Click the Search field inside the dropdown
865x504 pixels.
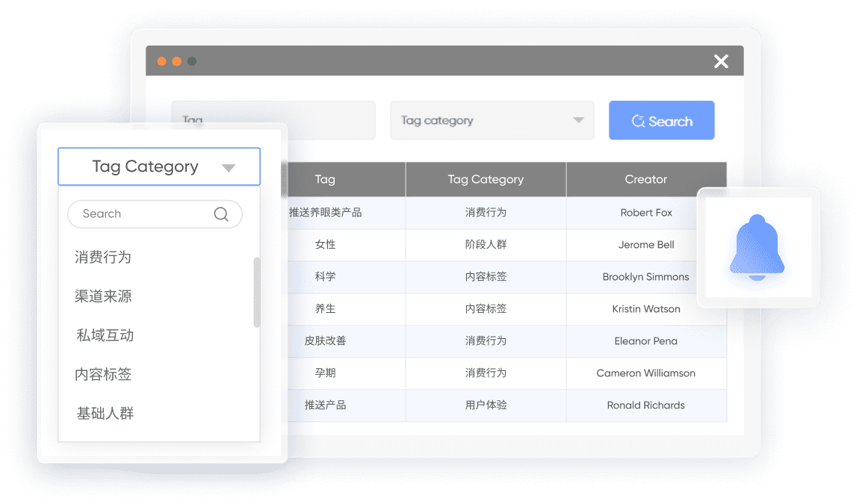[x=142, y=214]
